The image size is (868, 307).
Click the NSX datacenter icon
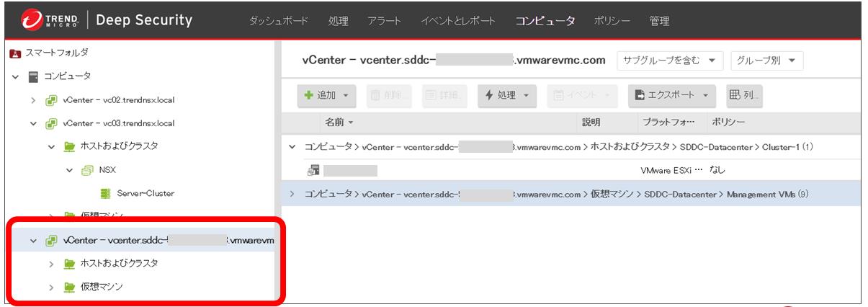pyautogui.click(x=87, y=170)
